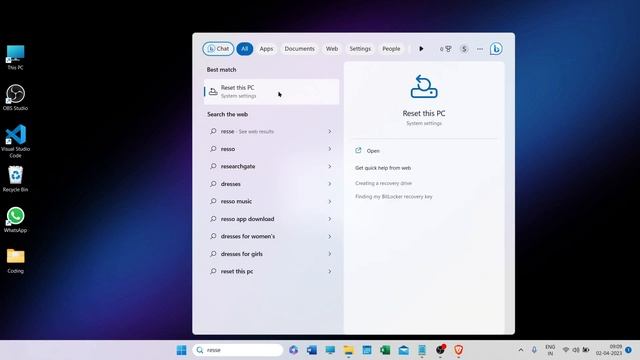Select the 'resse - See web results' entry

click(x=271, y=131)
